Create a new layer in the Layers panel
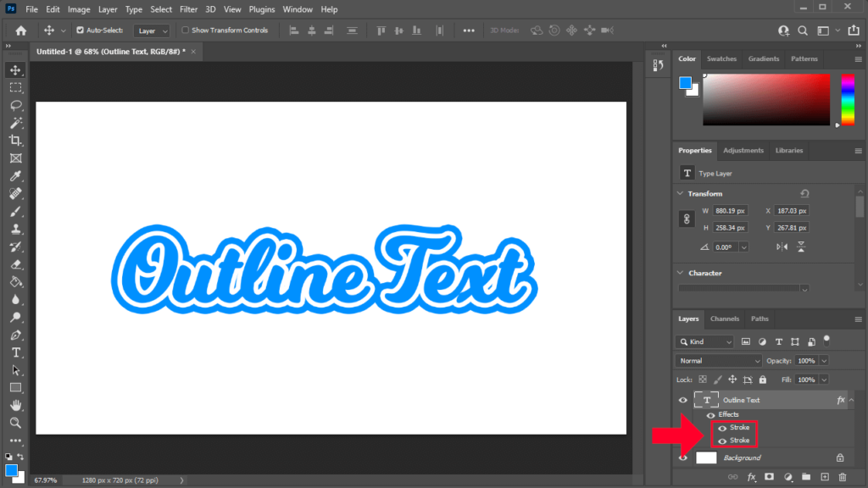This screenshot has width=868, height=488. pos(825,477)
